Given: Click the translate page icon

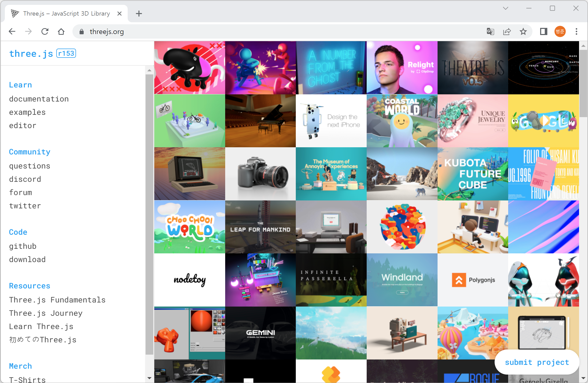Looking at the screenshot, I should pos(490,31).
